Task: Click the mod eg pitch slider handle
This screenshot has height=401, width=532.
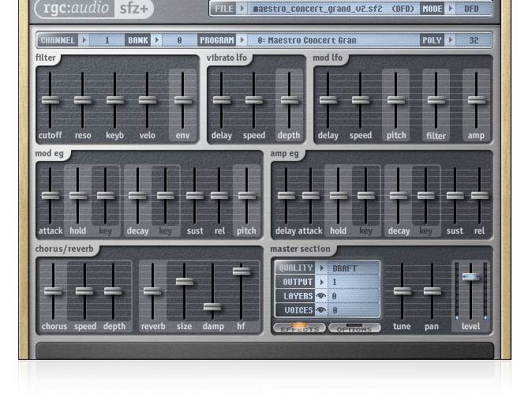Action: point(246,196)
